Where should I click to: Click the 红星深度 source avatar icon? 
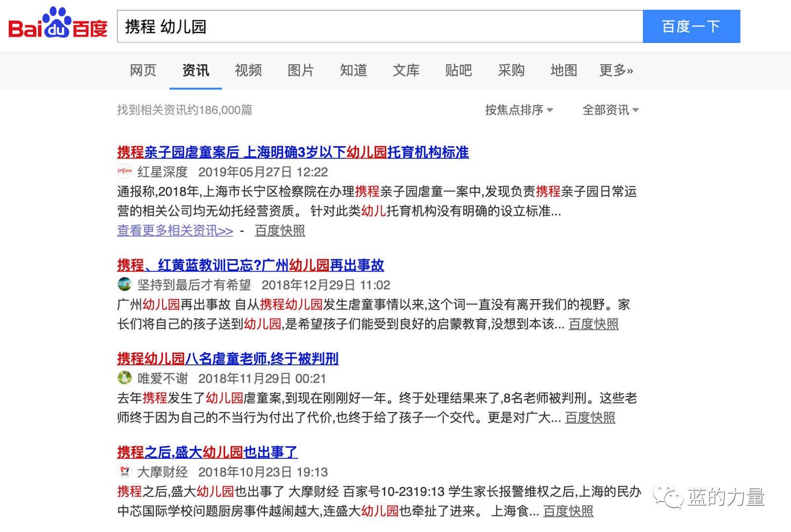pos(125,172)
